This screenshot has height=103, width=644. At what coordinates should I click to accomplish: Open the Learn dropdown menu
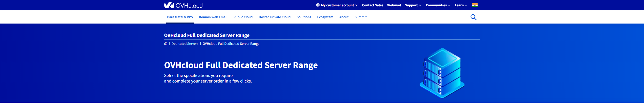(x=461, y=5)
